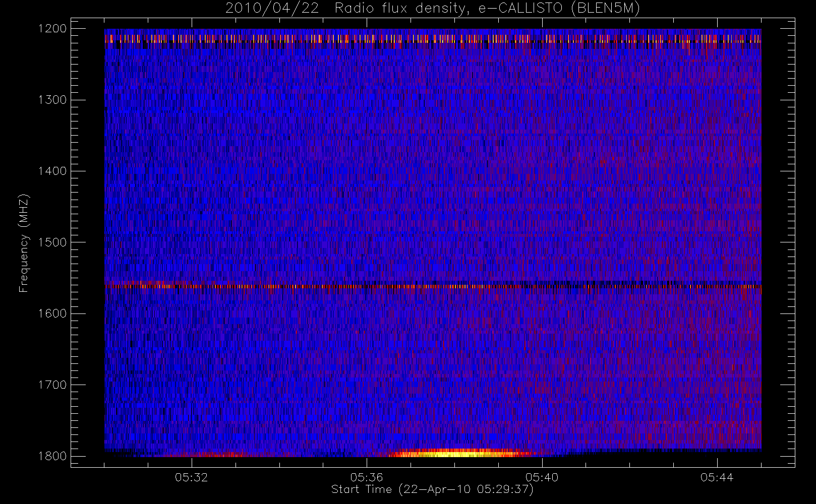Select the 'Frequency (MHZ)' axis label

click(24, 243)
